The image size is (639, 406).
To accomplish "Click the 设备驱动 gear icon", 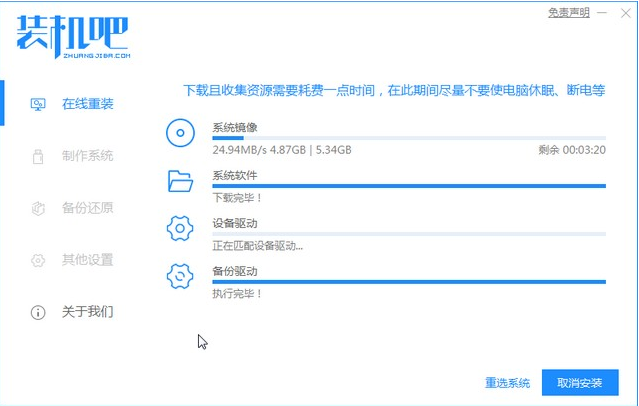I will (x=180, y=229).
